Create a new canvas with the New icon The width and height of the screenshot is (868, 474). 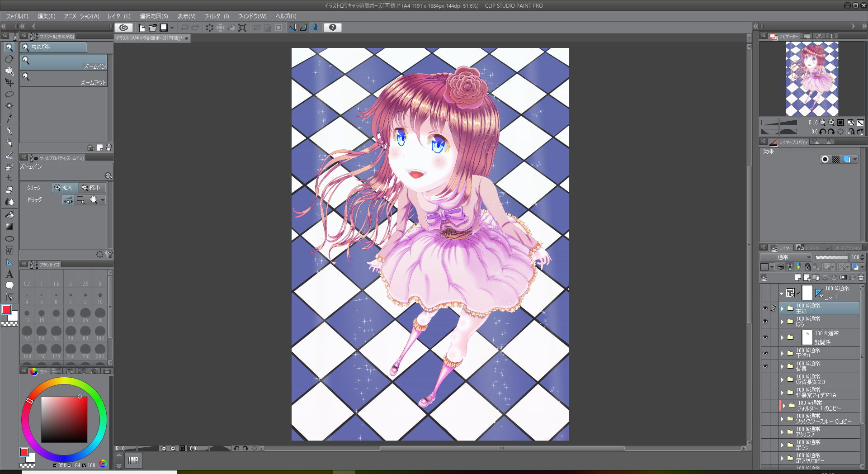point(142,28)
